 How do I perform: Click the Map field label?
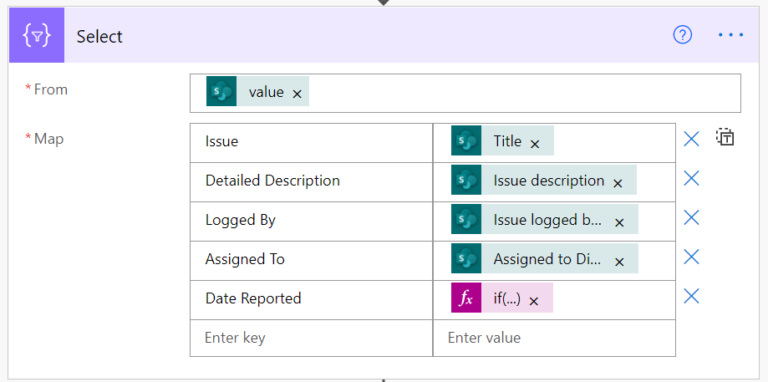[x=48, y=139]
